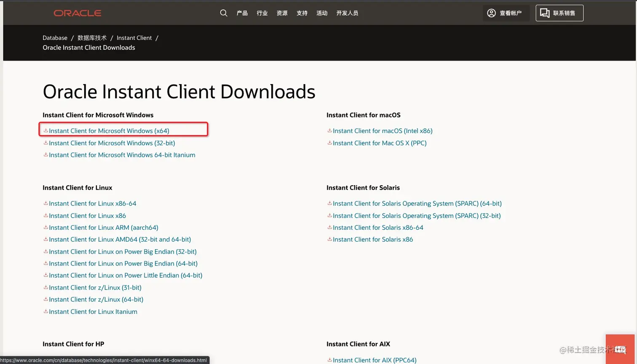The width and height of the screenshot is (637, 364).
Task: Open the search magnifier icon
Action: click(223, 13)
